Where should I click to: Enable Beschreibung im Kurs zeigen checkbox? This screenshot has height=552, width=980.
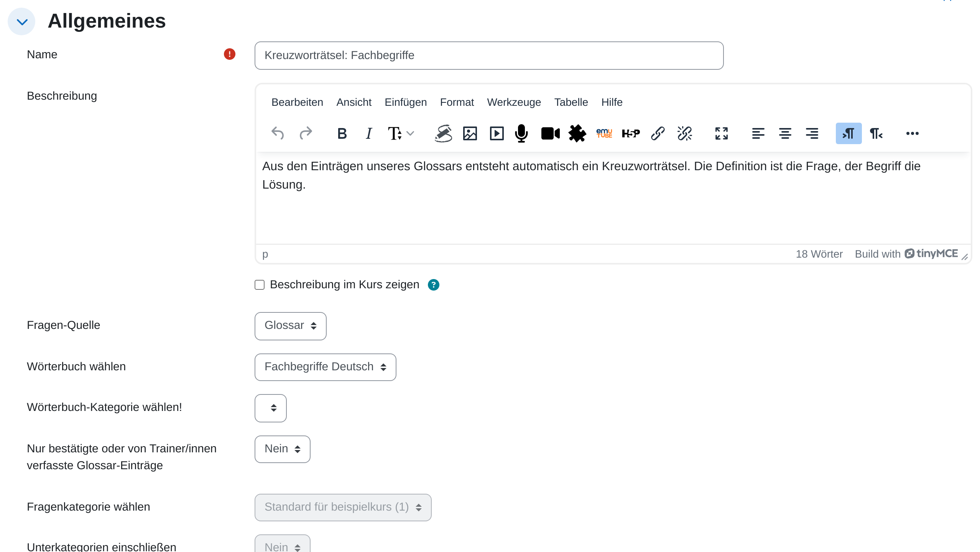[x=260, y=285]
